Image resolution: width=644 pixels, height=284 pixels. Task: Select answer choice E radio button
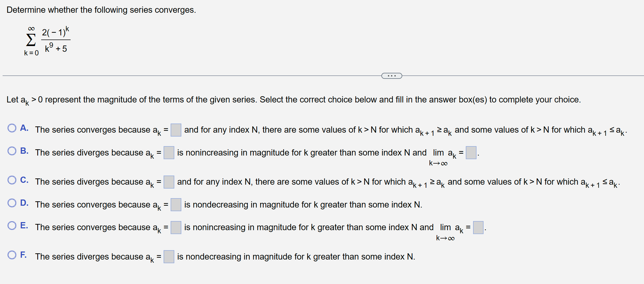(x=12, y=225)
